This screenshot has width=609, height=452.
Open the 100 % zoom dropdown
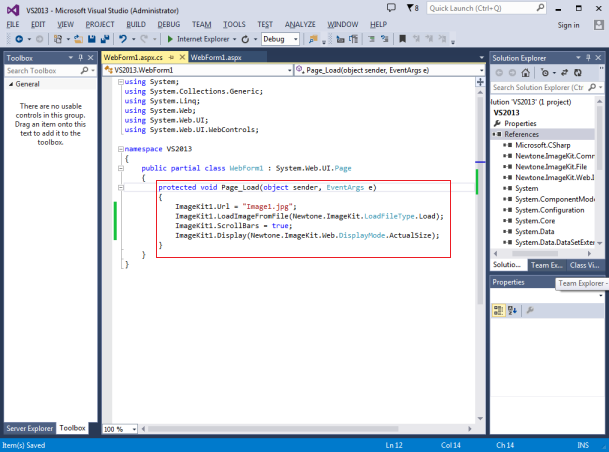[x=134, y=429]
